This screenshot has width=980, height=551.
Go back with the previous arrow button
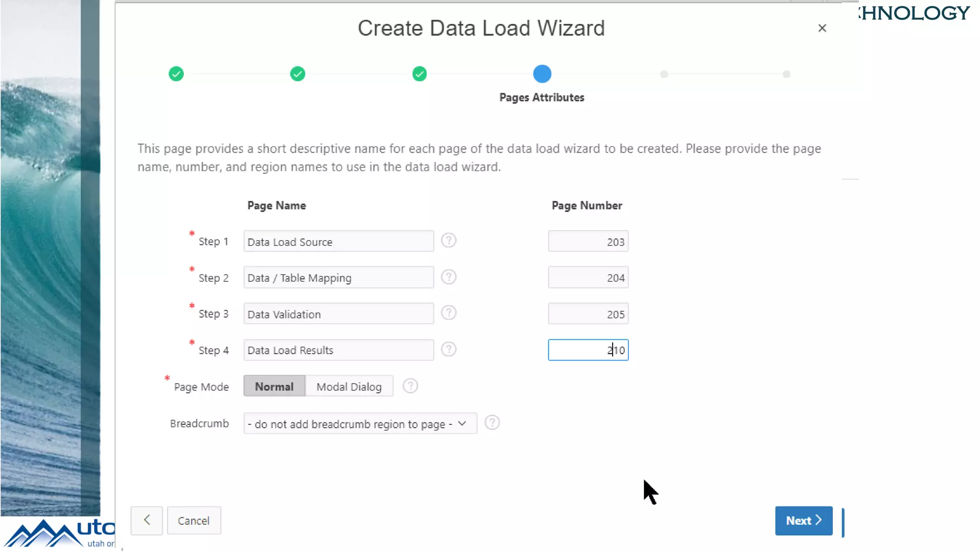(146, 520)
